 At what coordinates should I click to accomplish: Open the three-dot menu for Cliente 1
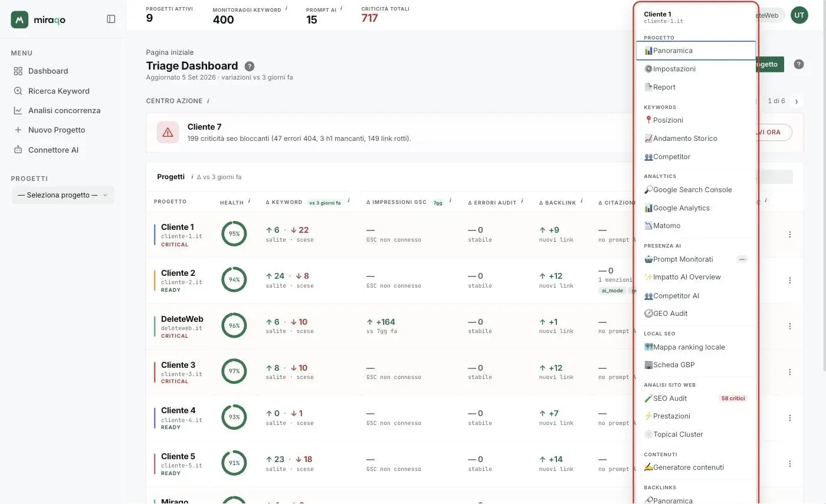(790, 235)
